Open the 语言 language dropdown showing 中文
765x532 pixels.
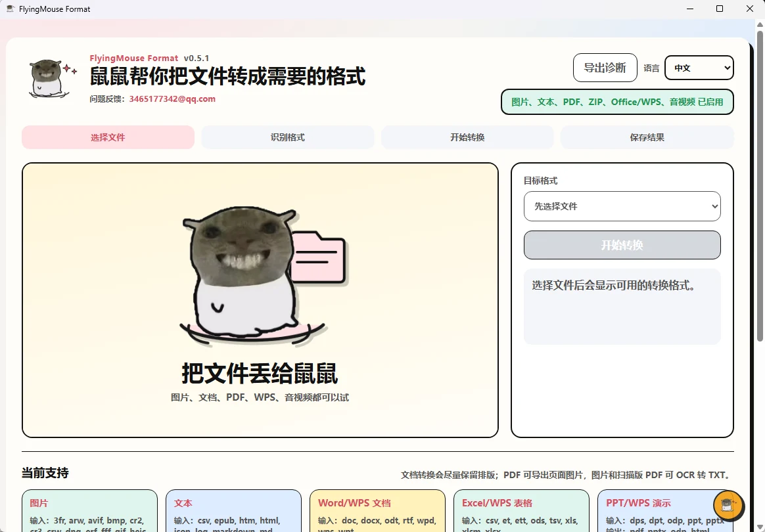(699, 68)
